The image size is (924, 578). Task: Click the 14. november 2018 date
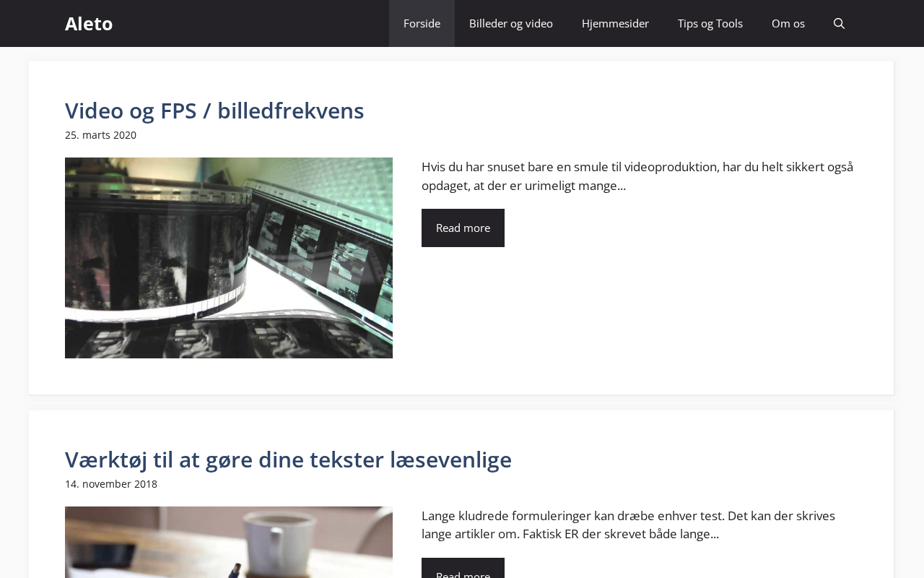[x=111, y=484]
